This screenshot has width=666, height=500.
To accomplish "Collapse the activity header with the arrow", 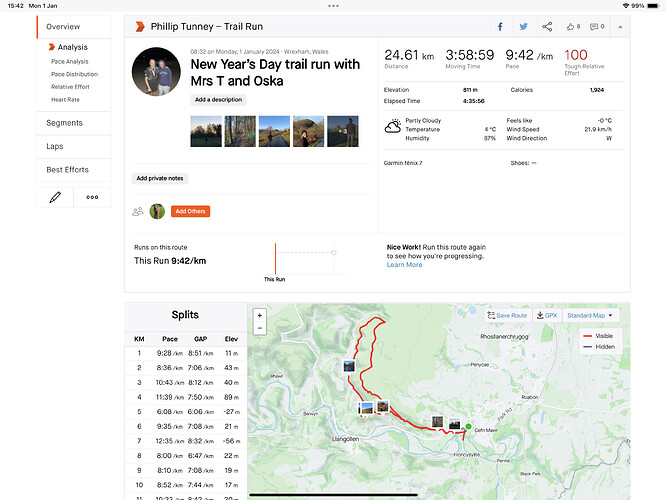I will click(x=620, y=27).
